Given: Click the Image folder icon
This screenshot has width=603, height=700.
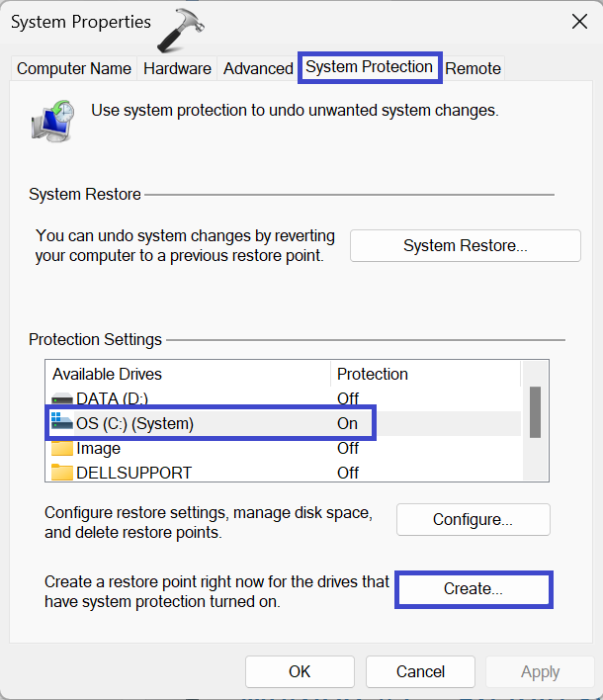Looking at the screenshot, I should click(x=62, y=449).
